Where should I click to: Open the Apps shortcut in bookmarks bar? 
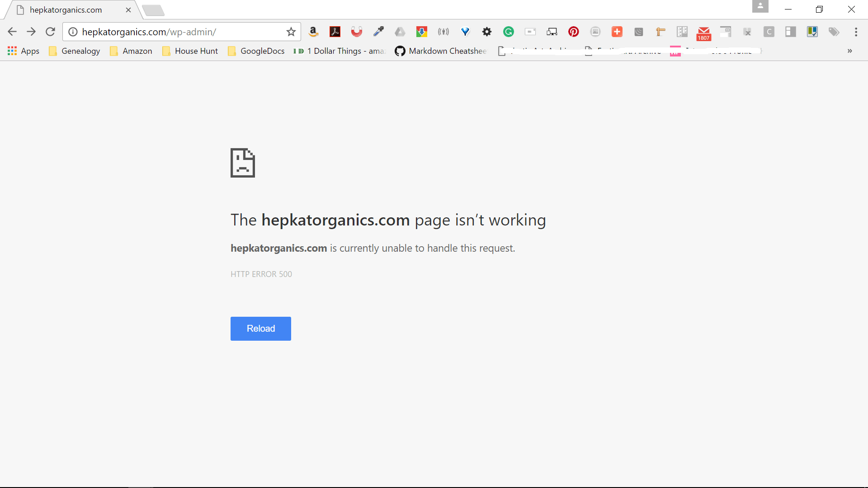coord(24,51)
